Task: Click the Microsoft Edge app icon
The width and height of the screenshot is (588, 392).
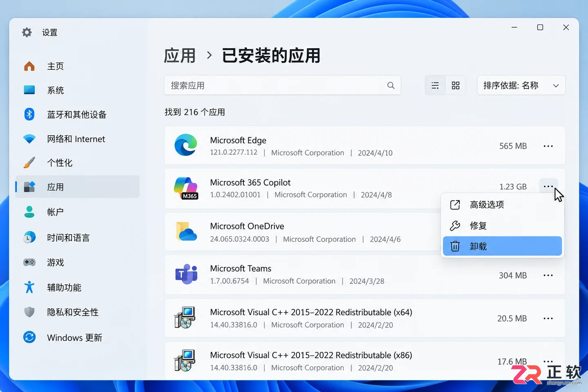Action: pos(186,145)
